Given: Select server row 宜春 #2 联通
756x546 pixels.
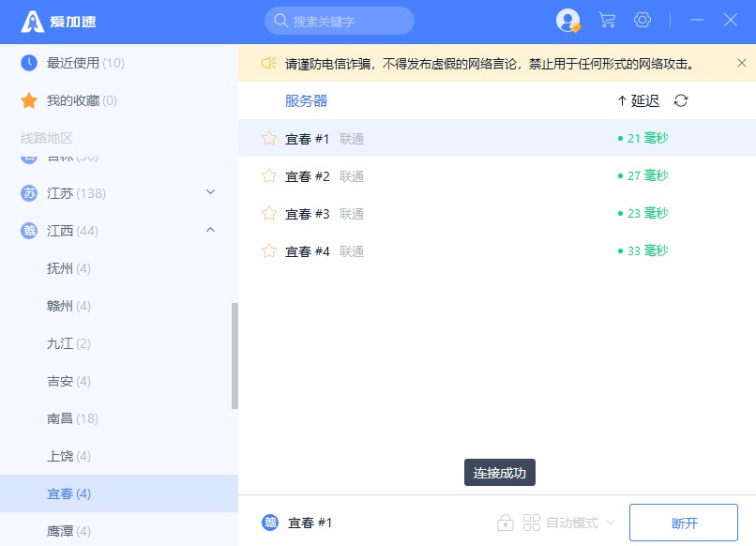Looking at the screenshot, I should 497,175.
